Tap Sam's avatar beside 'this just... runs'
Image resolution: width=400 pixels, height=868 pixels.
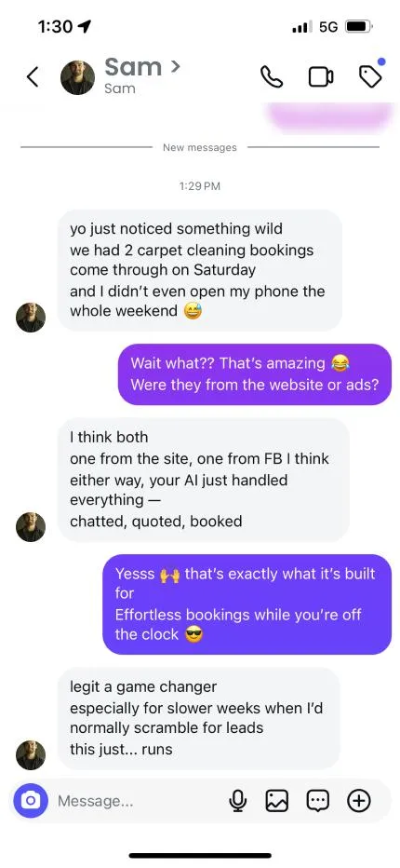pos(31,755)
